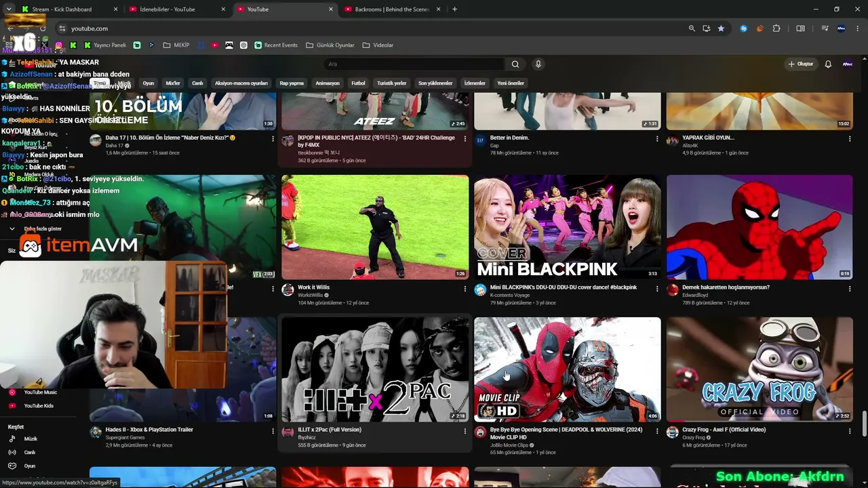Open more options for ILLIT x 2Pac video
This screenshot has width=868, height=488.
(465, 431)
